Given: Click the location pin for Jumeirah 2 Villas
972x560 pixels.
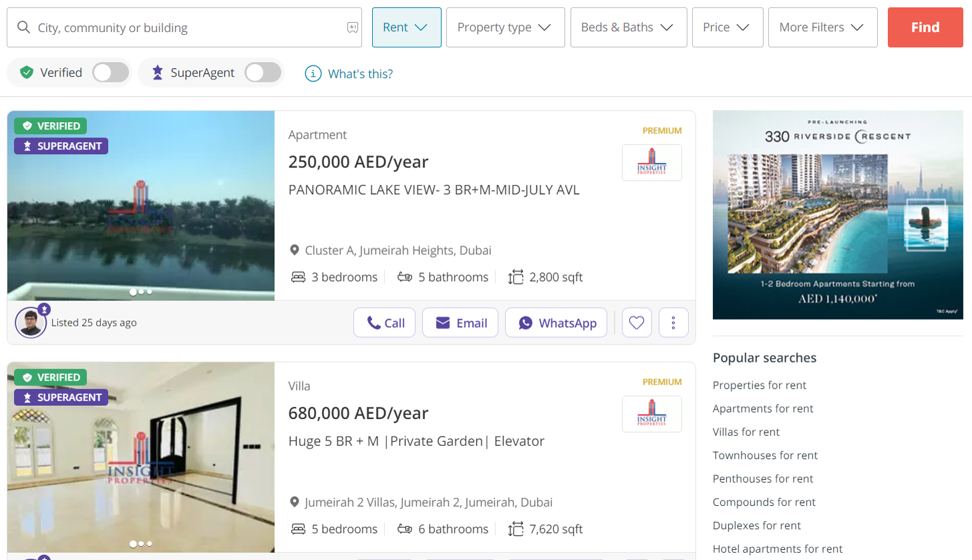Looking at the screenshot, I should [294, 502].
